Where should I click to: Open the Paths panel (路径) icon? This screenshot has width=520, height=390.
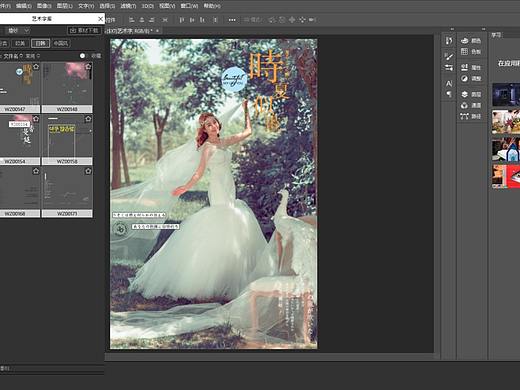point(465,116)
